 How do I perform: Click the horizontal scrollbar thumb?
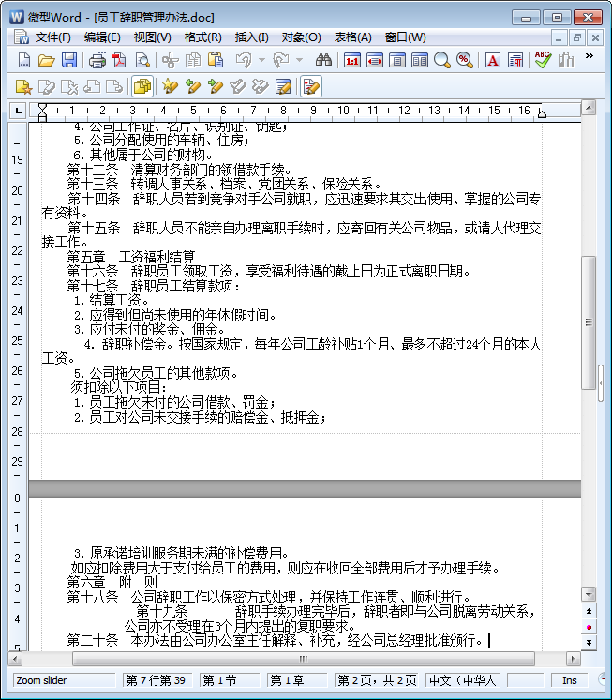[304, 659]
